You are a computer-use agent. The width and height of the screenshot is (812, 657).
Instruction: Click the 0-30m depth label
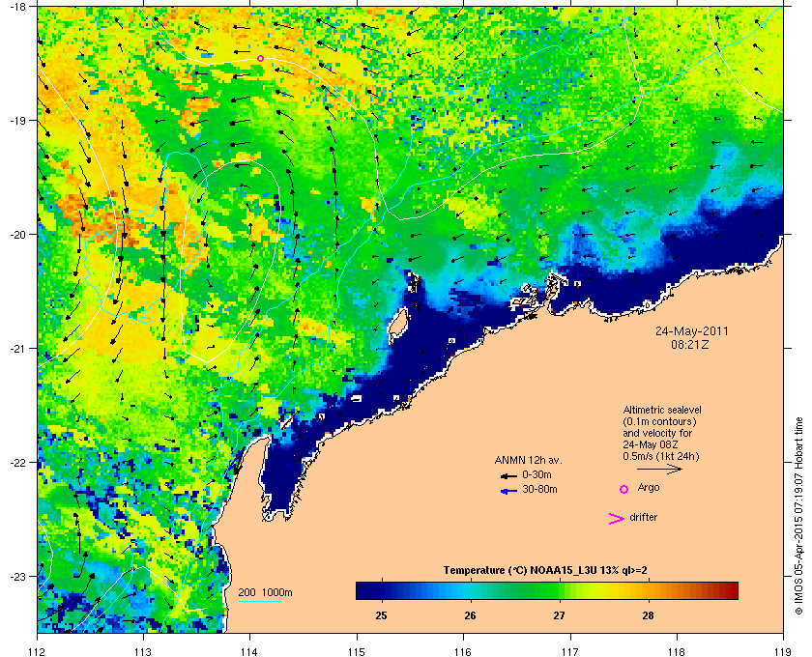pyautogui.click(x=536, y=474)
